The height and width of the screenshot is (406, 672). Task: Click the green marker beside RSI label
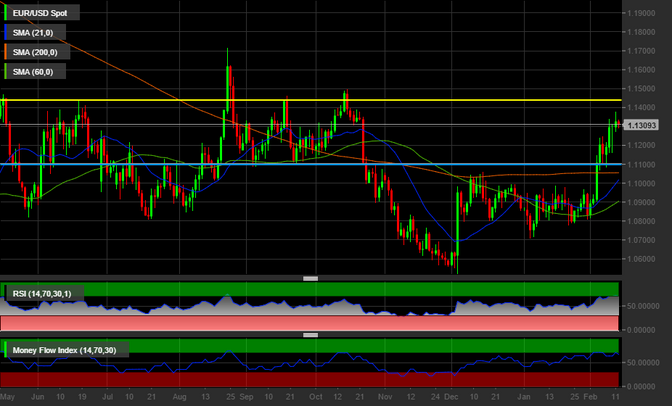(x=5, y=293)
